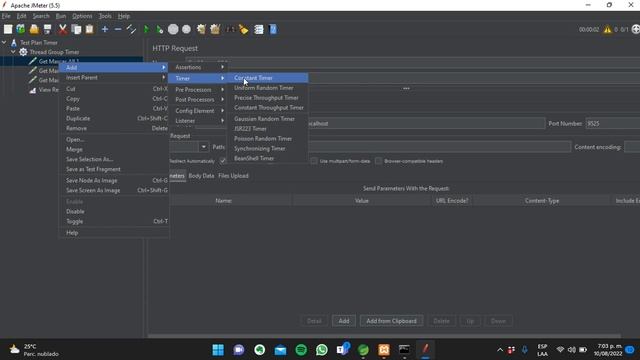Click the Clear results toolbar icon
The image size is (640, 360).
(201, 29)
